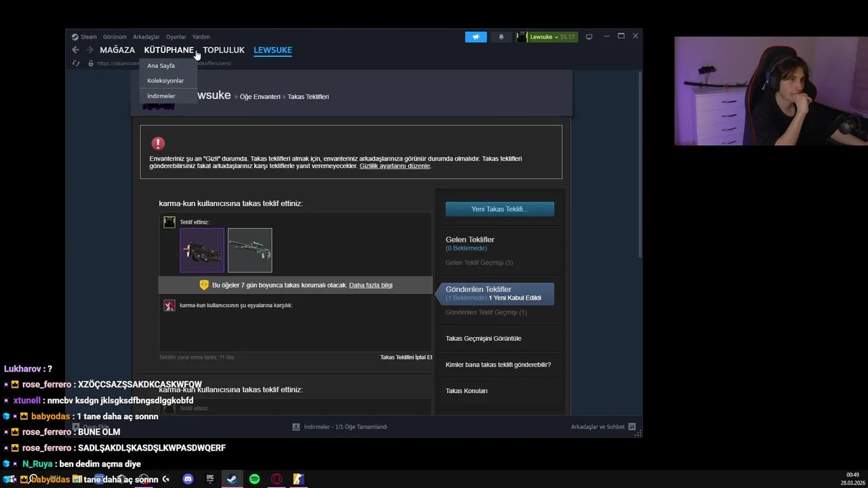
Task: Click the taskbar clock showing 00:49
Action: [x=852, y=475]
